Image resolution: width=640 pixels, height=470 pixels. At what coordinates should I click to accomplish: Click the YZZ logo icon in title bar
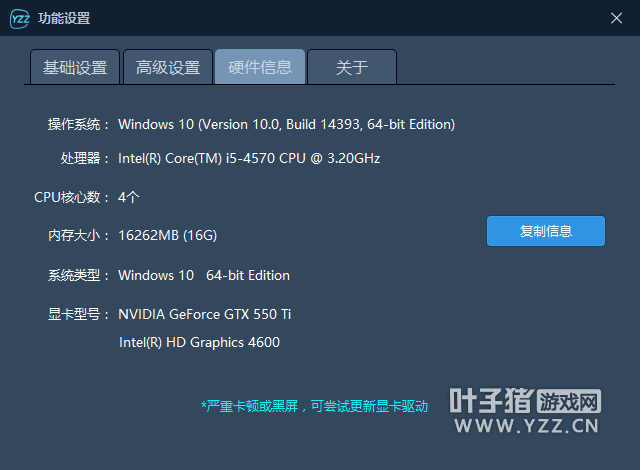19,18
